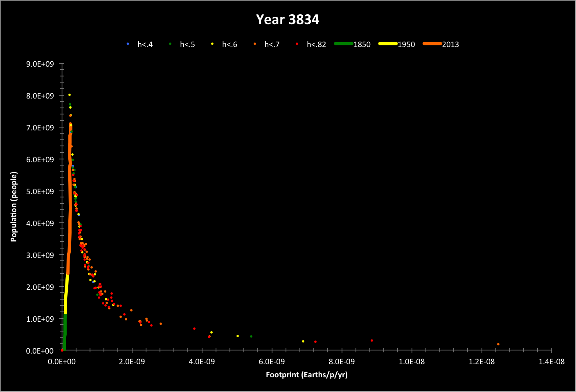576x392 pixels.
Task: Select the 'Population (people)' vertical axis title
Action: [x=14, y=206]
